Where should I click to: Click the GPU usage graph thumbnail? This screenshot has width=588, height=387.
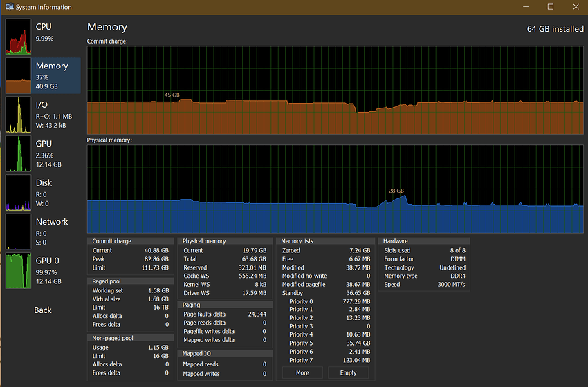tap(19, 153)
